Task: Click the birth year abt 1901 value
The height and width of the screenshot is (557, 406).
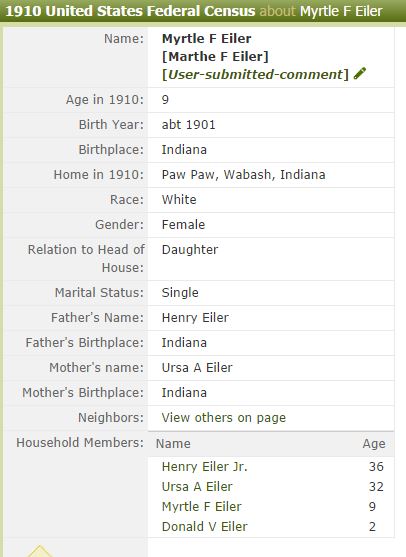Action: coord(188,125)
